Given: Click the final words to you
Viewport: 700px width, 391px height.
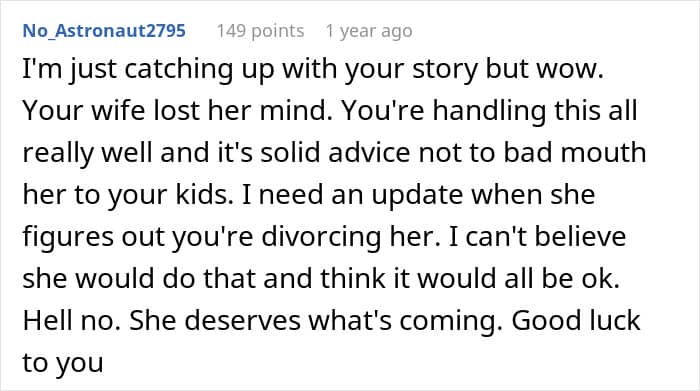Looking at the screenshot, I should [63, 363].
